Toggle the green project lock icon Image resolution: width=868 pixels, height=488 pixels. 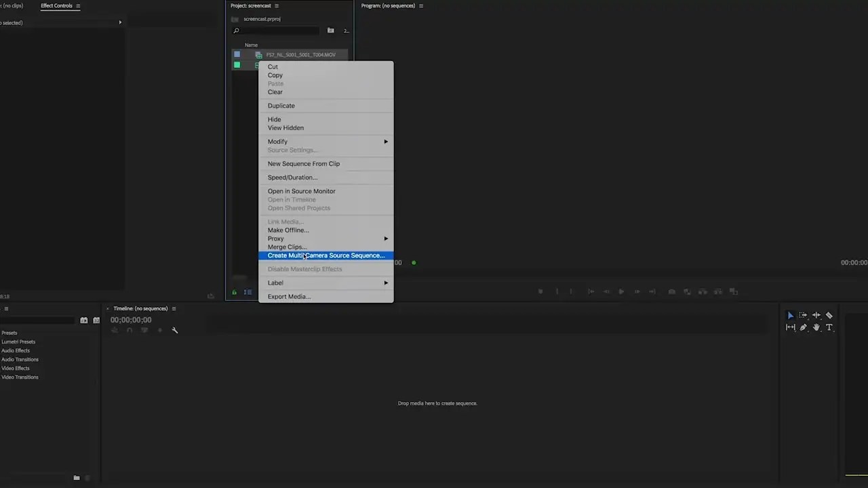coord(235,292)
